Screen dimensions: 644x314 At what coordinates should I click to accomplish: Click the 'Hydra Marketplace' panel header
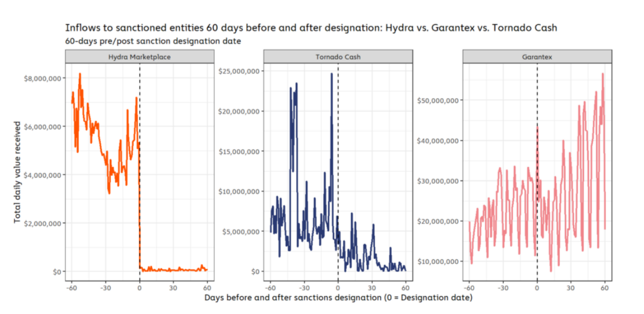[140, 57]
